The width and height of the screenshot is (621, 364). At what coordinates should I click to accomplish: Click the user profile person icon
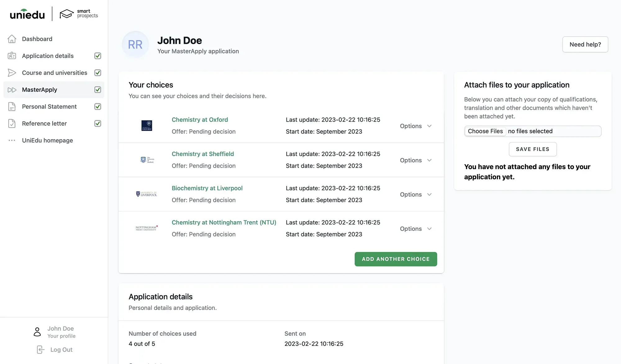37,332
